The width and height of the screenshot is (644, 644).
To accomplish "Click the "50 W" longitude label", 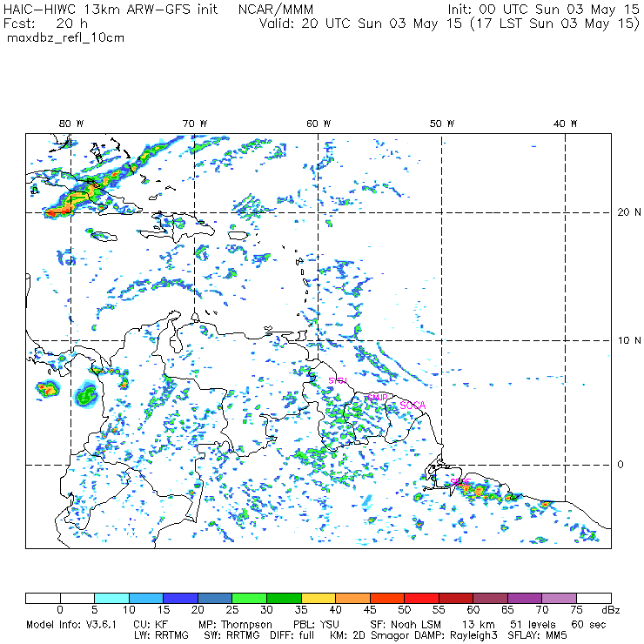I will click(442, 124).
